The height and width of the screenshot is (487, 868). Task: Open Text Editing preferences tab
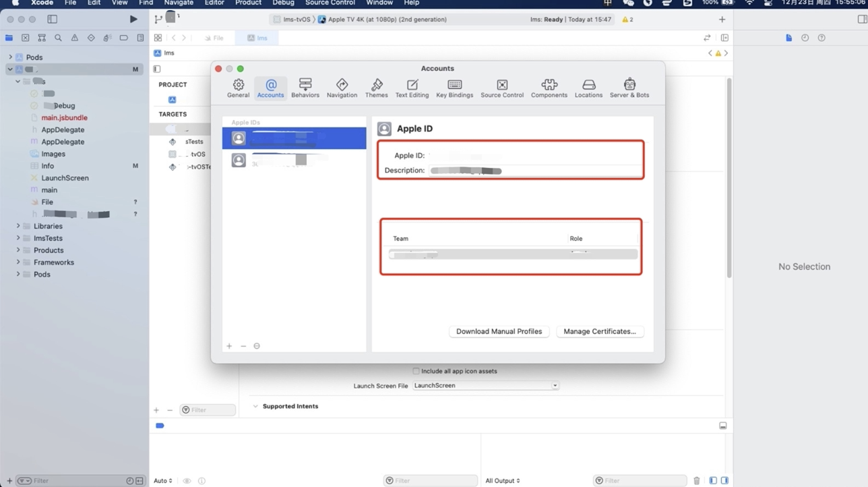(x=412, y=88)
